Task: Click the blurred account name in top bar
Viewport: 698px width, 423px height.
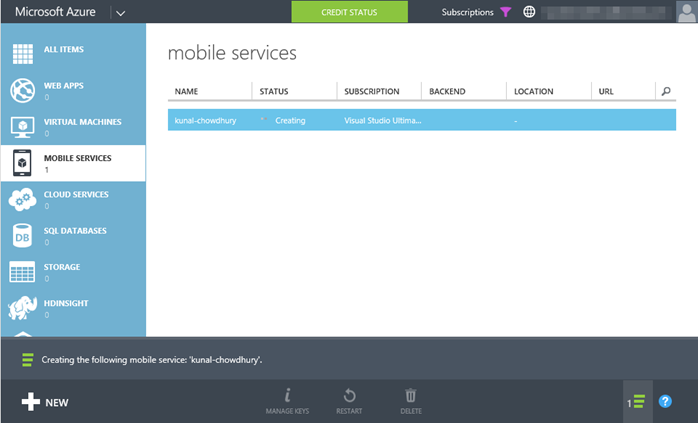Action: click(605, 12)
